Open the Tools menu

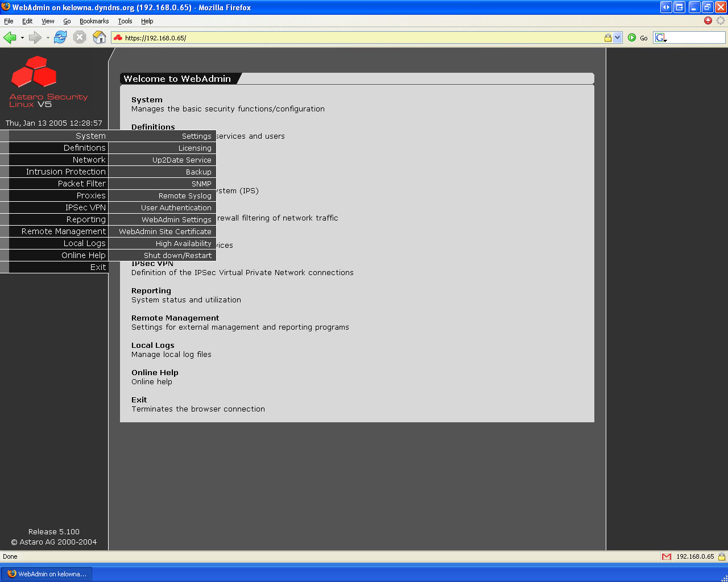tap(125, 21)
